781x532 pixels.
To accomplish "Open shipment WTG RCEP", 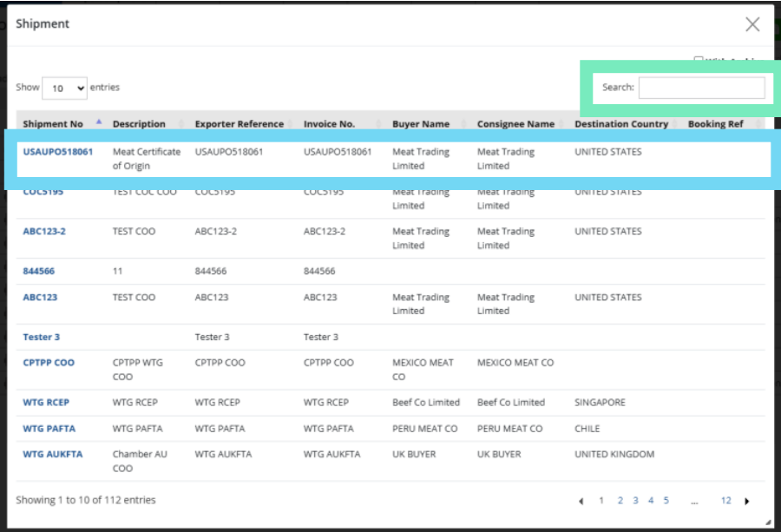I will tap(46, 403).
